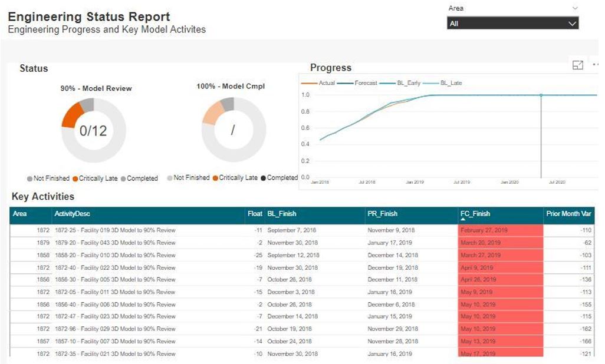Select the Facility 019 3D Model activity row
Viewport: 605px width, 364px height.
pos(115,230)
